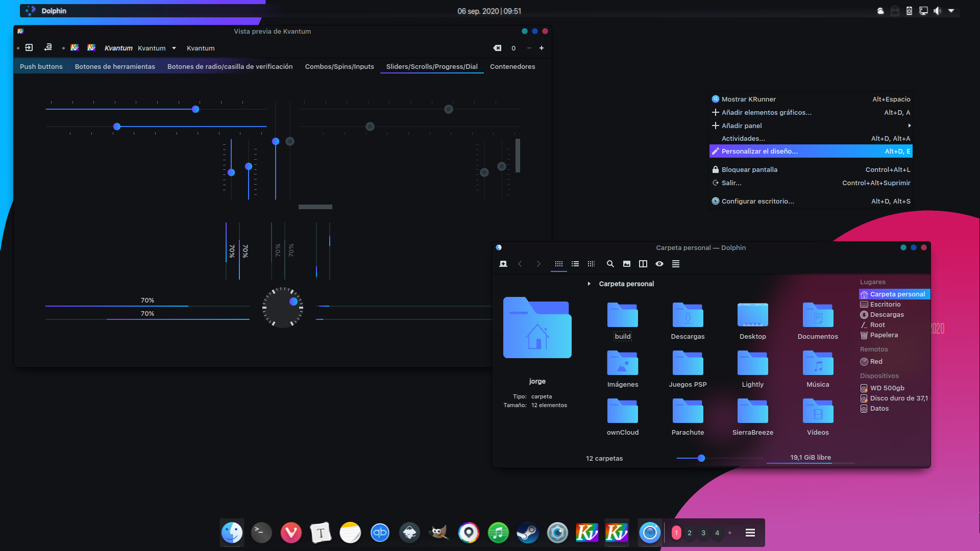Open new tab icon in Dolphin toolbar
The width and height of the screenshot is (980, 551).
503,264
